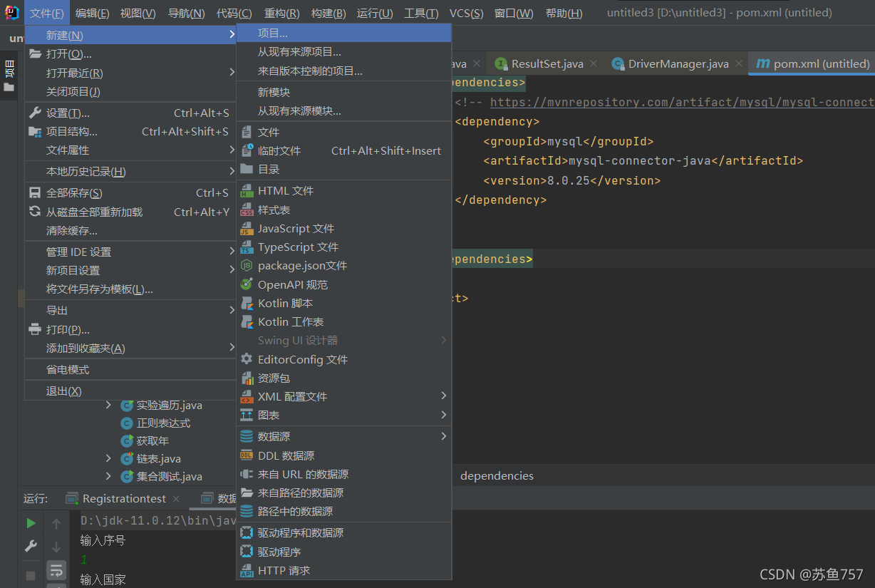Viewport: 875px width, 588px height.
Task: Open the mvnrepository.com link in editor
Action: coord(682,103)
